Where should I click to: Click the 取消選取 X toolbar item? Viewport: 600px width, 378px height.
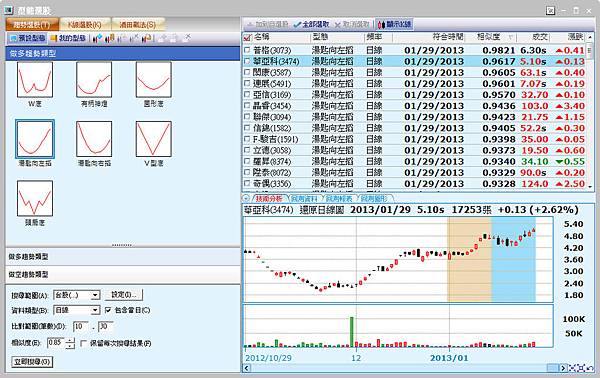coord(352,24)
